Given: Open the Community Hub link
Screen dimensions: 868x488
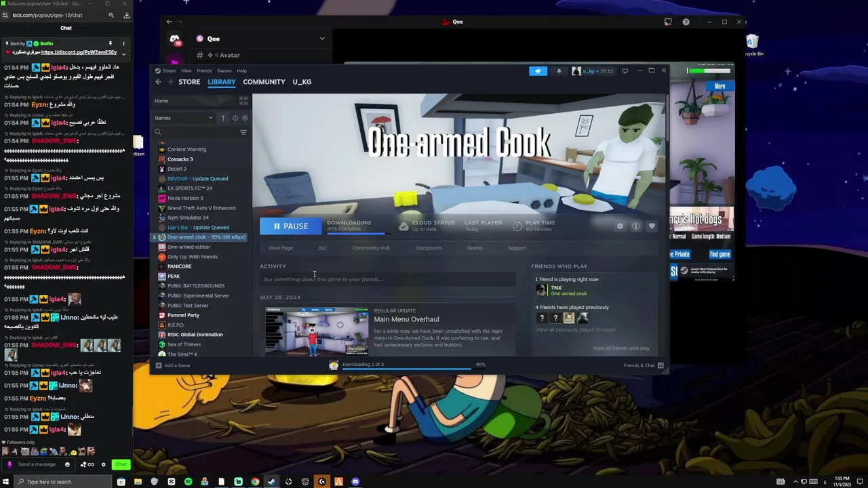Looking at the screenshot, I should 371,248.
